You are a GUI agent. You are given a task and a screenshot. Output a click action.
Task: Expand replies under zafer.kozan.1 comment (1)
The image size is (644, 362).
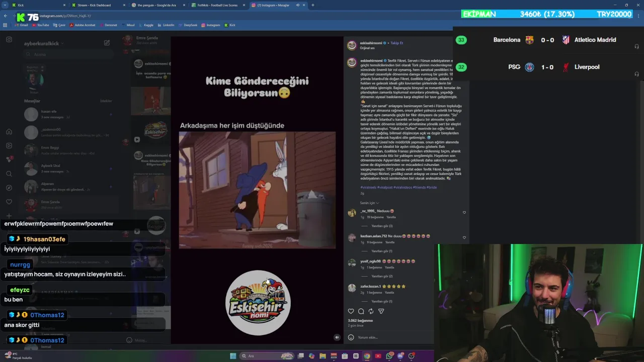tap(381, 301)
